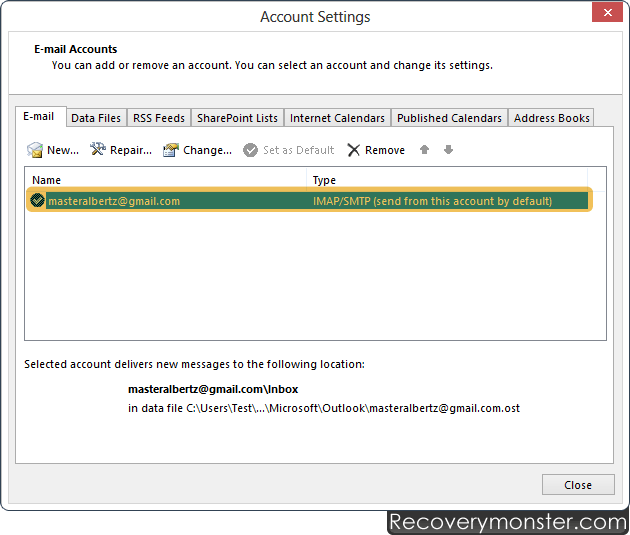Click the default account checkmark icon beside masteralbertz@gmail.com

click(x=37, y=200)
